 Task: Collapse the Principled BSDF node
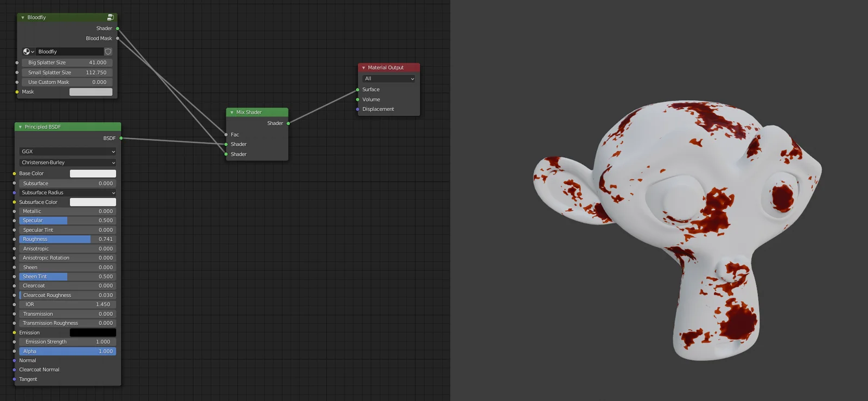click(x=20, y=127)
